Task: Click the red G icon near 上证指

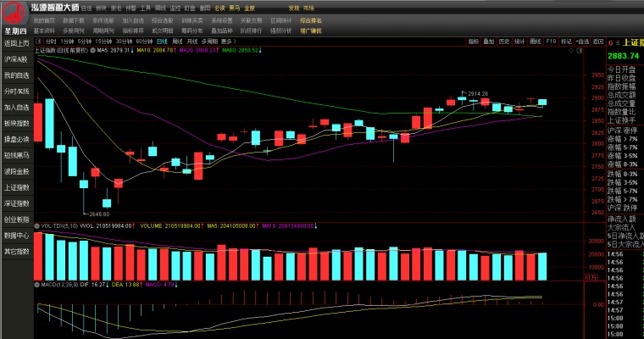Action: click(x=610, y=42)
